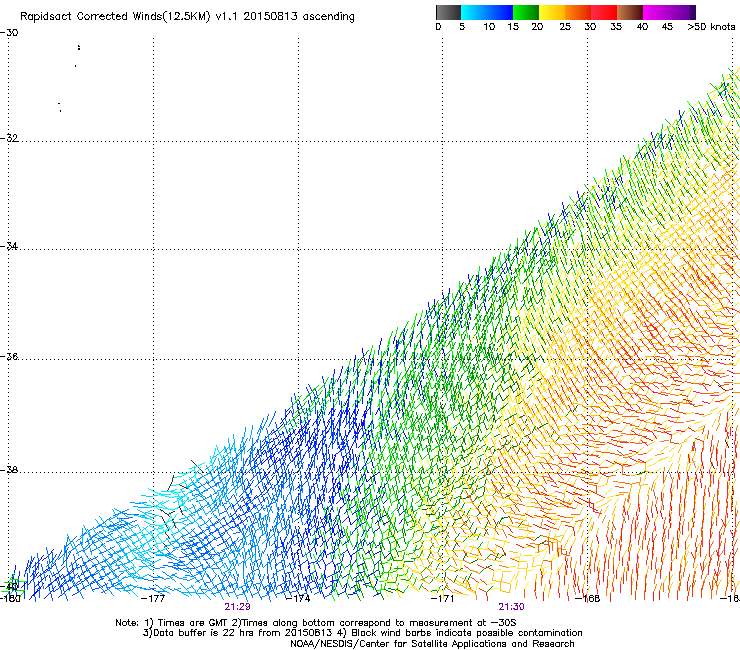Image resolution: width=740 pixels, height=650 pixels.
Task: Click the -177 longitude axis label
Action: [x=153, y=599]
